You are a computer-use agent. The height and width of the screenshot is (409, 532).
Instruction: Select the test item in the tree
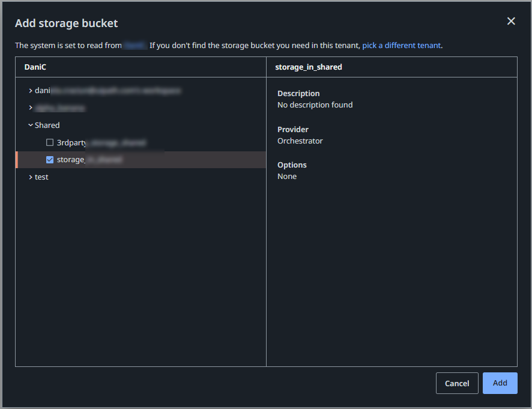(41, 177)
